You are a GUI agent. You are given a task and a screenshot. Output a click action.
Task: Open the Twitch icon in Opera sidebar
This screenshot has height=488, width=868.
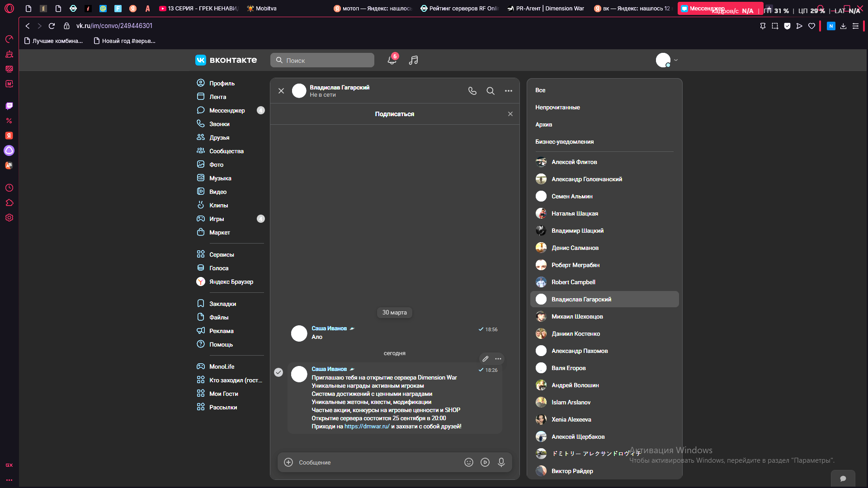[x=9, y=106]
